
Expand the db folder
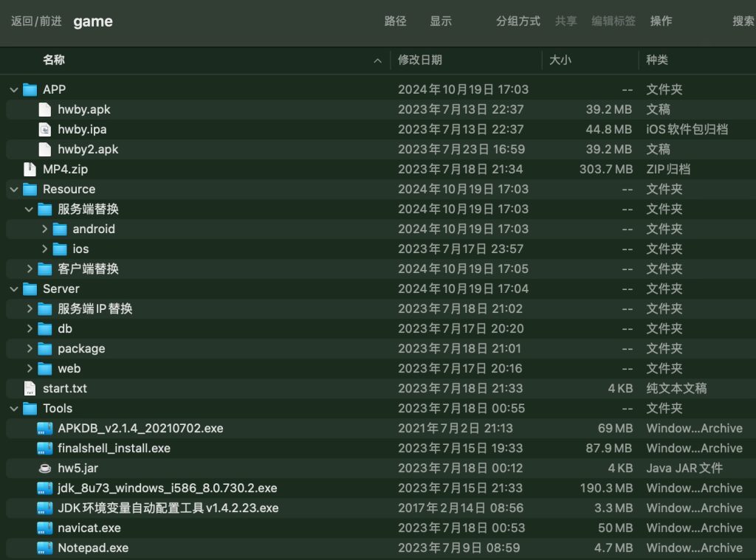[30, 328]
